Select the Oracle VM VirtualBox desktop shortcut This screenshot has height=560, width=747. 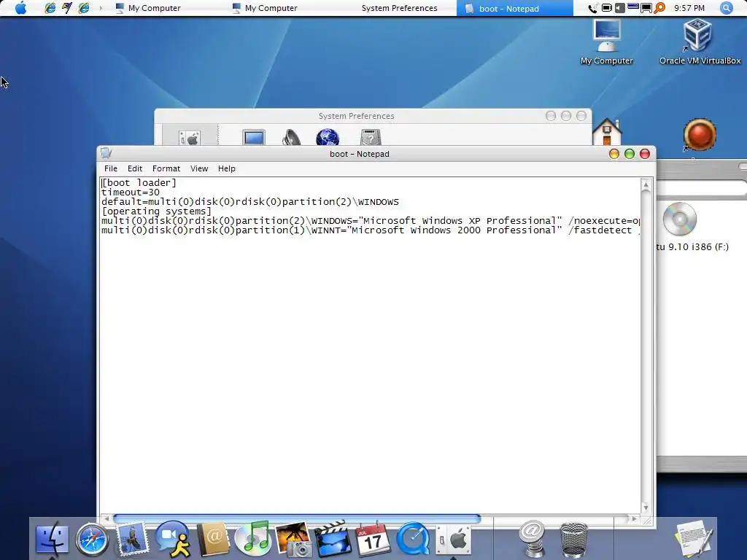pos(700,42)
